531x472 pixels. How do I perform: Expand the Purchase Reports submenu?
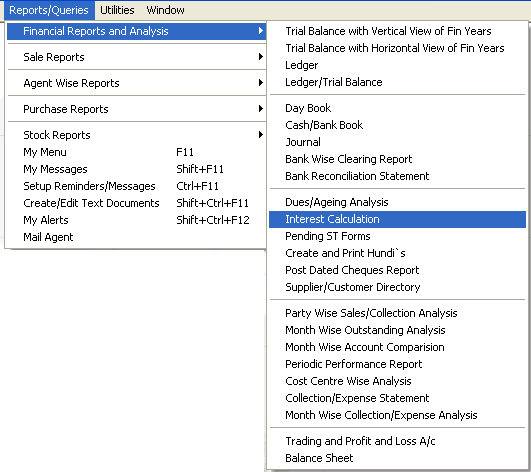pyautogui.click(x=136, y=109)
